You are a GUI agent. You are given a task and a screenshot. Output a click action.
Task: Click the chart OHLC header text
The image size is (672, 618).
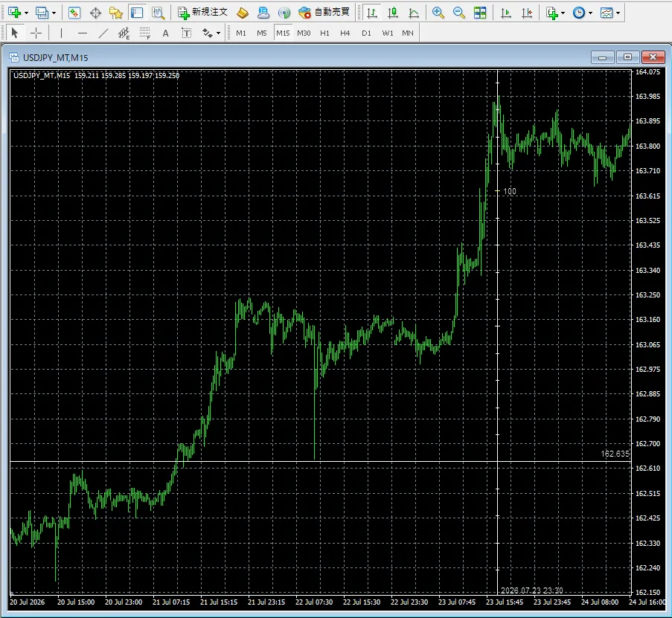[97, 75]
